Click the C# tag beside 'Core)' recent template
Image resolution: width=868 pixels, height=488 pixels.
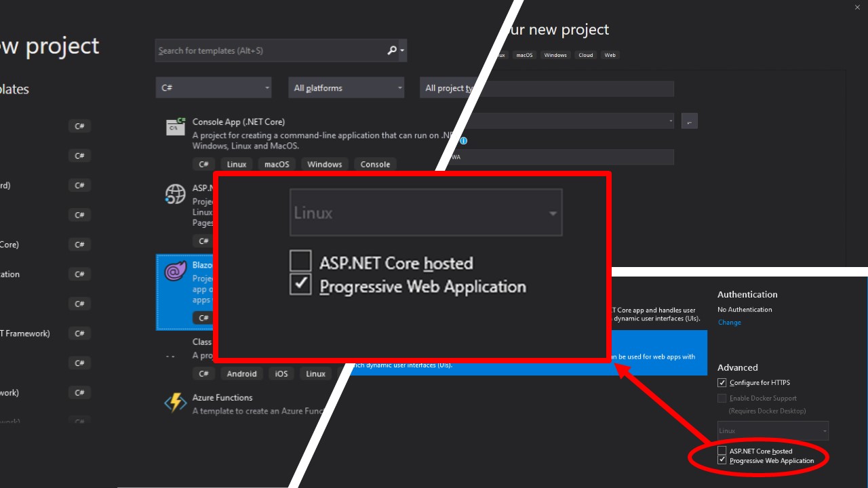point(79,245)
